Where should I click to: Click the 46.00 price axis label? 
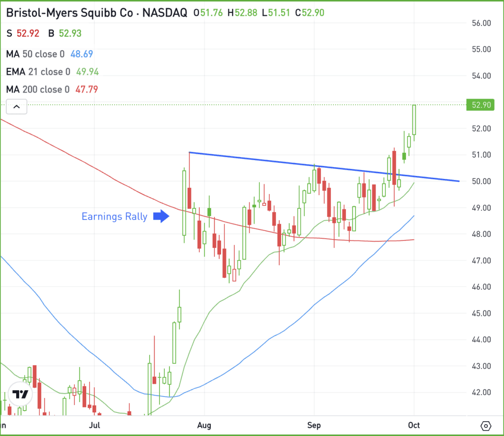(481, 287)
